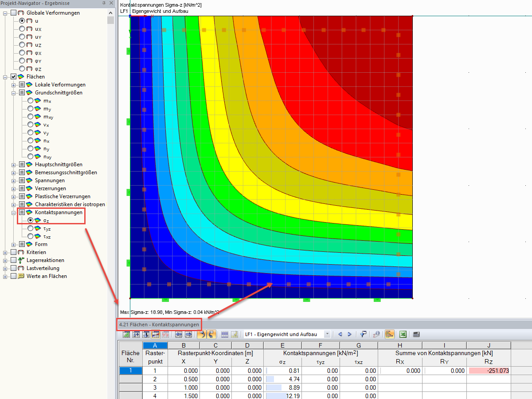
Task: Toggle the orange highlighted bar-chart icon
Action: click(x=390, y=334)
